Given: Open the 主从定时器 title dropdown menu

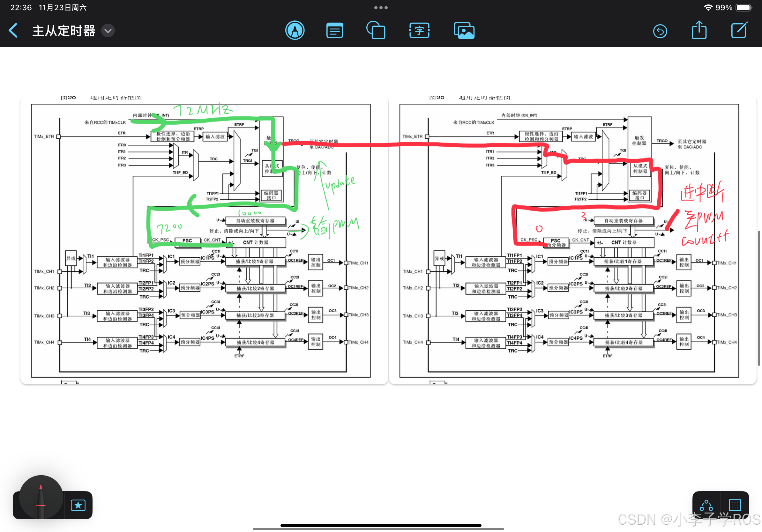Looking at the screenshot, I should pyautogui.click(x=108, y=31).
